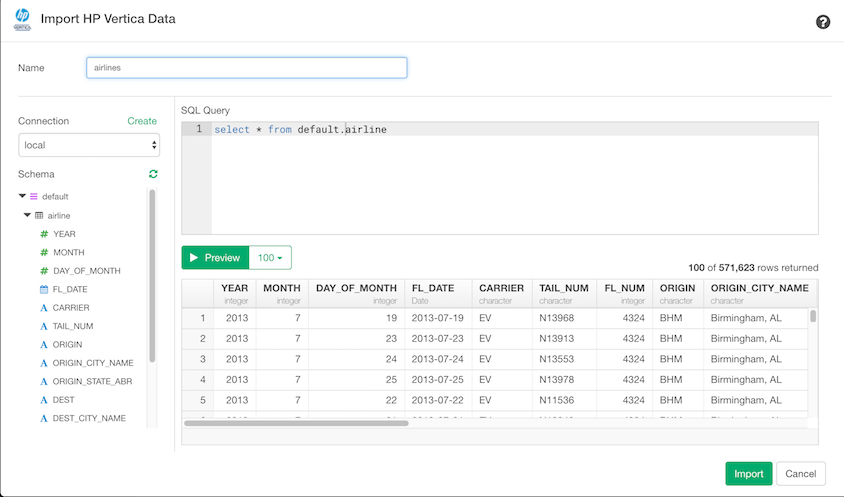Click the text type icon beside DEST

coord(44,400)
